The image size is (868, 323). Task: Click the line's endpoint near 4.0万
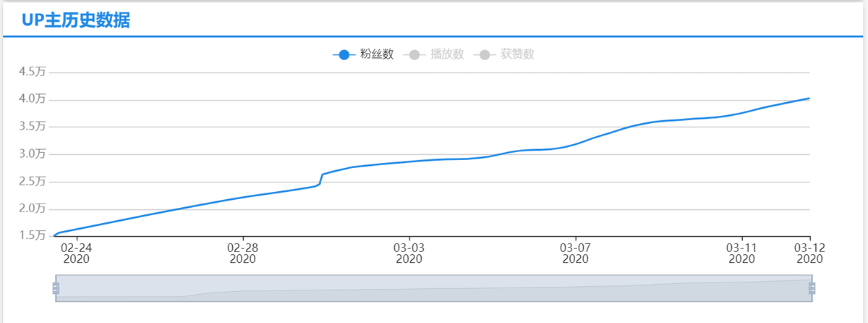pyautogui.click(x=809, y=98)
